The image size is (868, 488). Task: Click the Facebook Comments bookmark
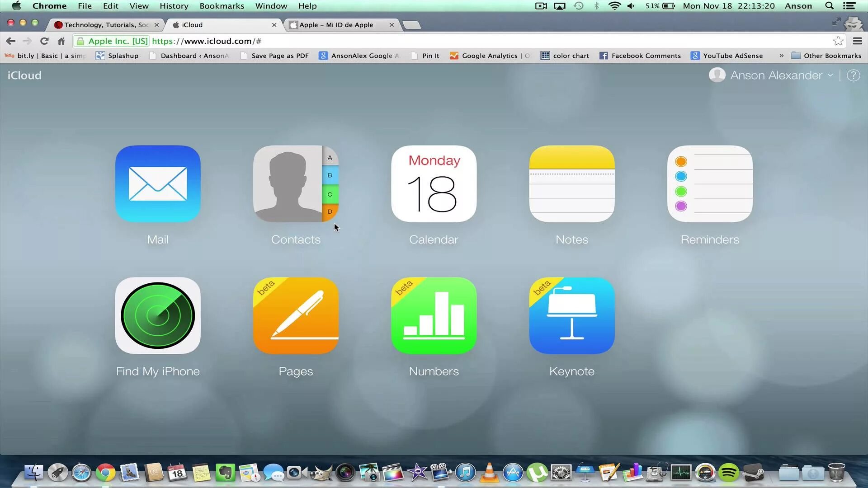[x=640, y=56]
